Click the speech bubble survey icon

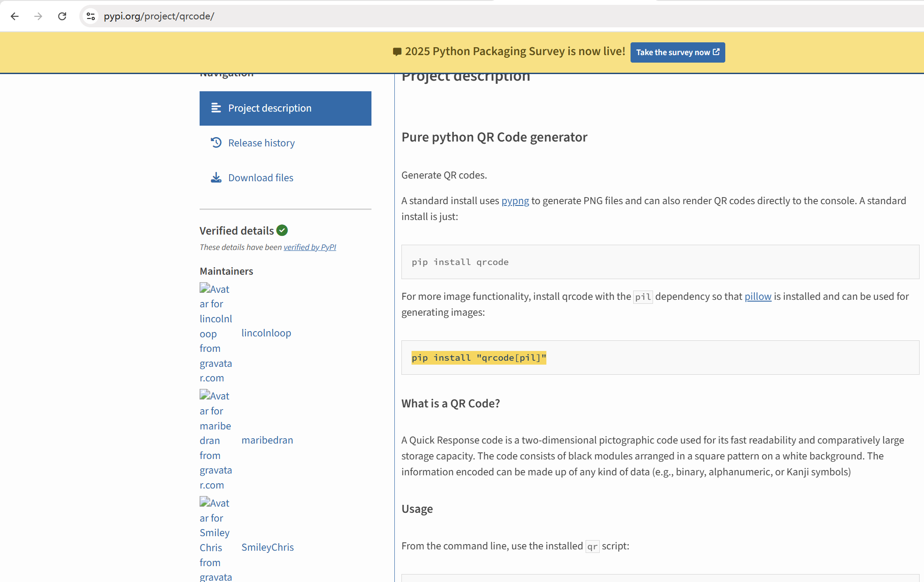[397, 52]
